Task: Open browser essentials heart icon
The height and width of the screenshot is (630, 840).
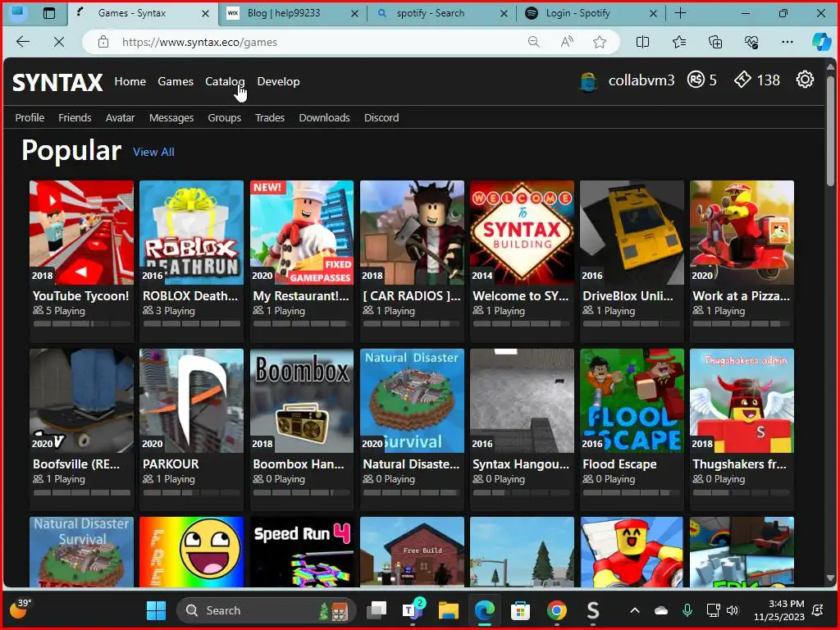Action: point(751,42)
